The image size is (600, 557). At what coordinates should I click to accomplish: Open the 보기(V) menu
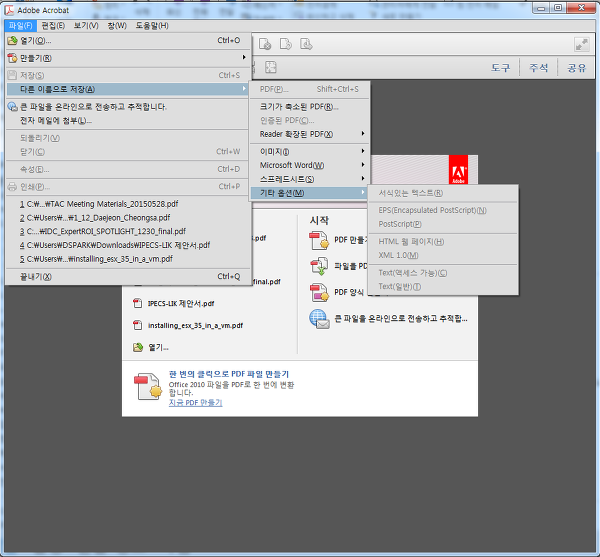point(86,26)
